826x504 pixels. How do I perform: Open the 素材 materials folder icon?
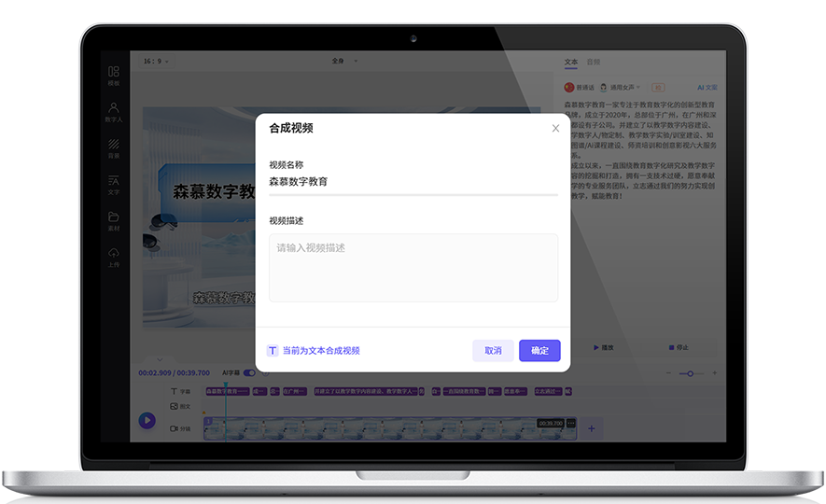(x=114, y=220)
